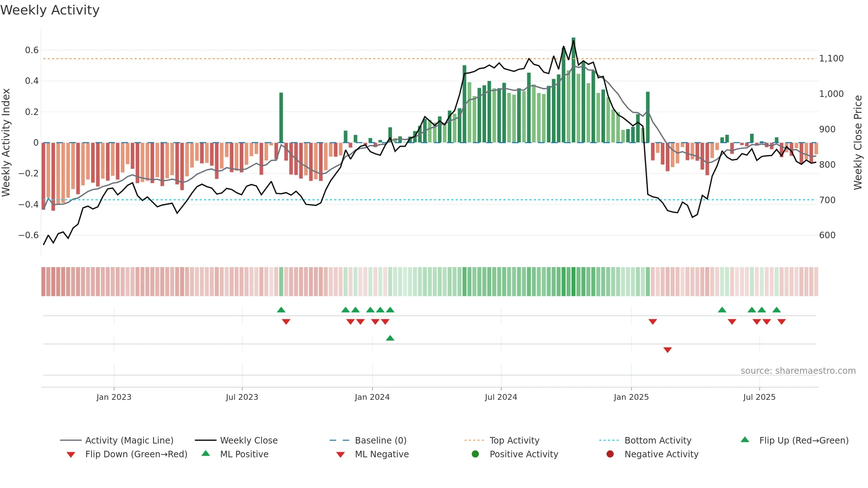Click Jul 2024 x-axis label

[501, 397]
